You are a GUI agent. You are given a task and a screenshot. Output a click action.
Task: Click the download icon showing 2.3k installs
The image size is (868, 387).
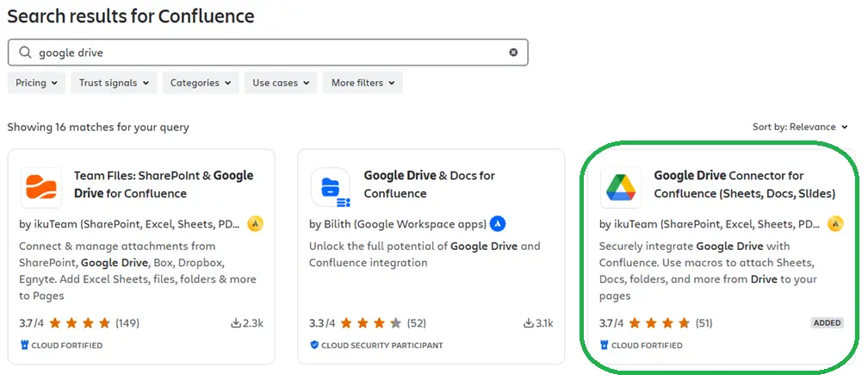click(x=236, y=323)
